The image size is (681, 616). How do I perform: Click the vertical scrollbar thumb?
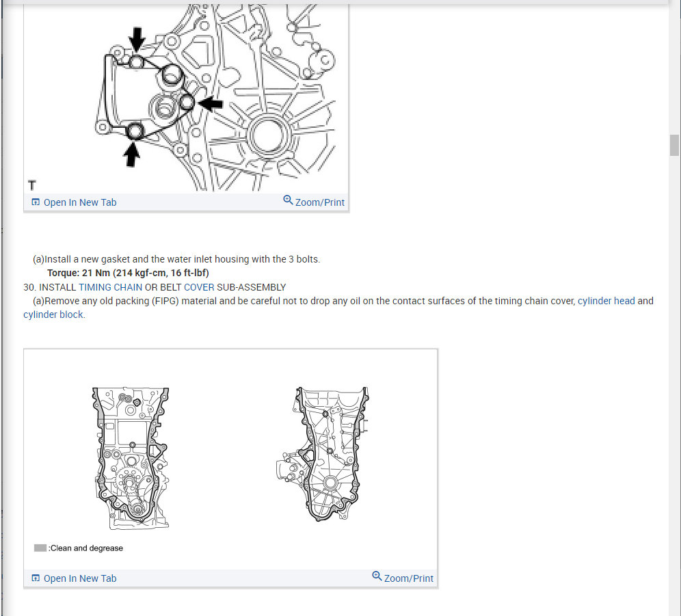pos(674,145)
